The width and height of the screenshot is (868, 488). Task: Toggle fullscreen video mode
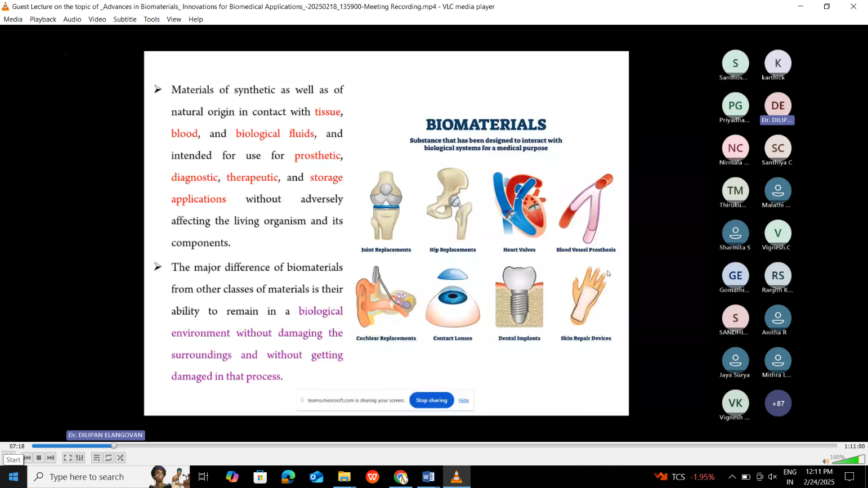tap(68, 458)
